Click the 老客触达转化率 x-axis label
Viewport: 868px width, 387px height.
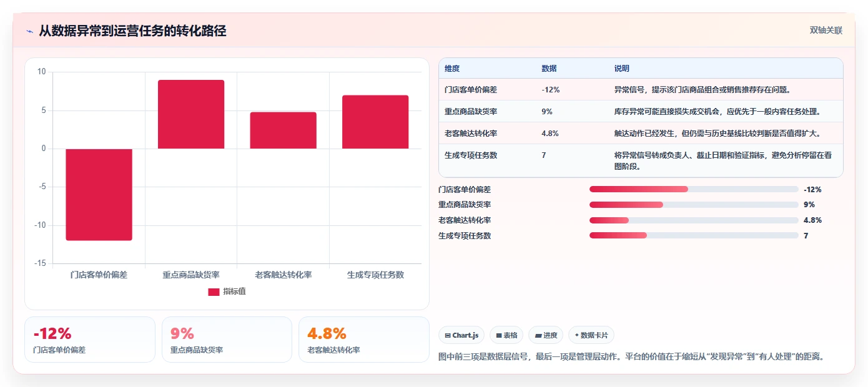283,275
